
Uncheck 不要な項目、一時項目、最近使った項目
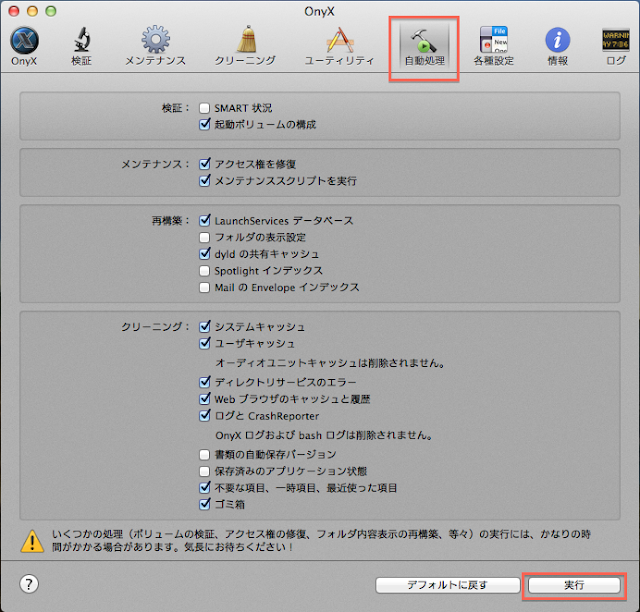tap(204, 487)
